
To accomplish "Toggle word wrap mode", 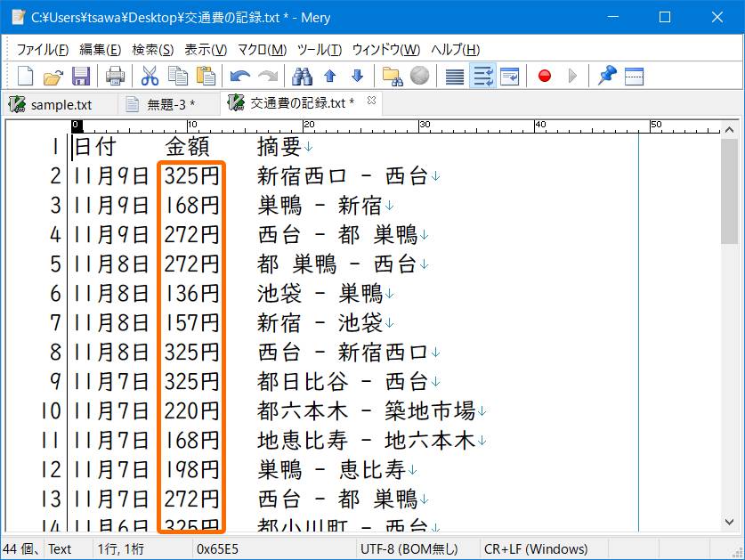I will [482, 77].
